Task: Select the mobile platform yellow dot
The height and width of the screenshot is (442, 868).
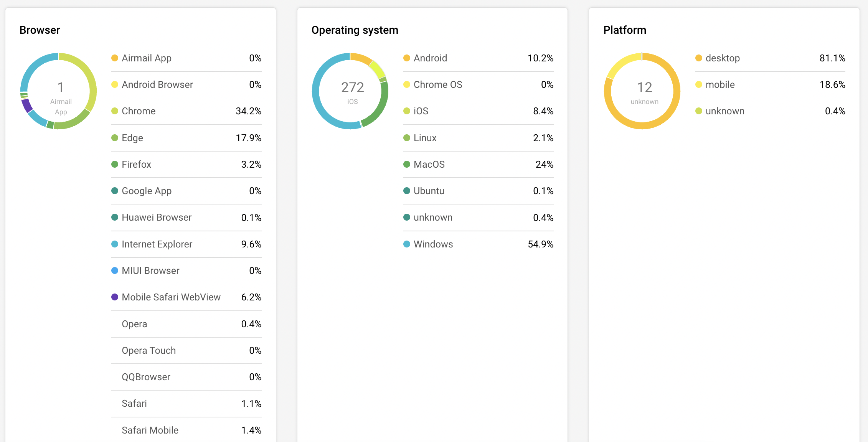Action: (x=699, y=84)
